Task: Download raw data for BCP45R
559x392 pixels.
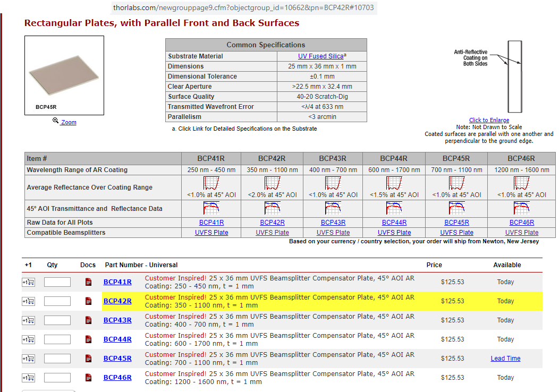Action: coord(456,223)
